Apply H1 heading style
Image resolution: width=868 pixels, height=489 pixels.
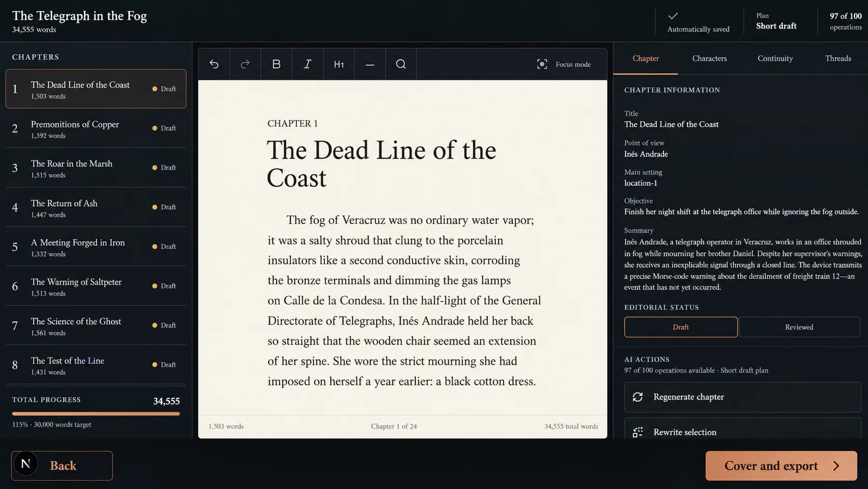click(338, 64)
